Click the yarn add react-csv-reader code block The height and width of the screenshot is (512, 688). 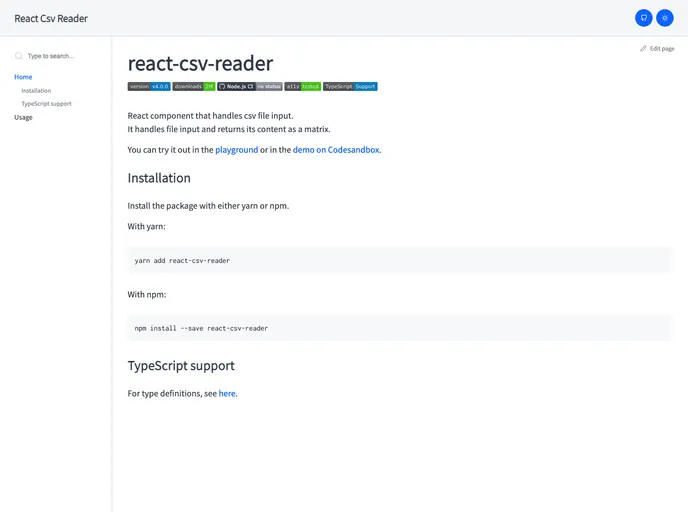tap(400, 261)
